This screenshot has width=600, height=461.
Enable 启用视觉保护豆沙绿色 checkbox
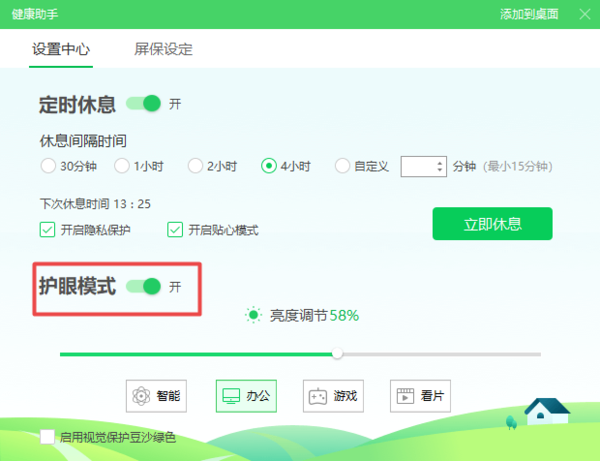click(47, 437)
